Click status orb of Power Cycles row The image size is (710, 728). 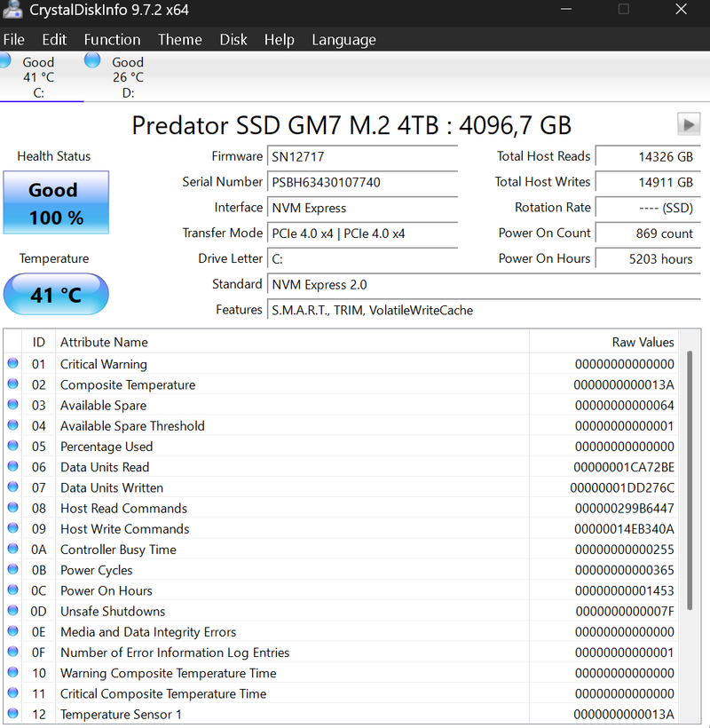13,569
